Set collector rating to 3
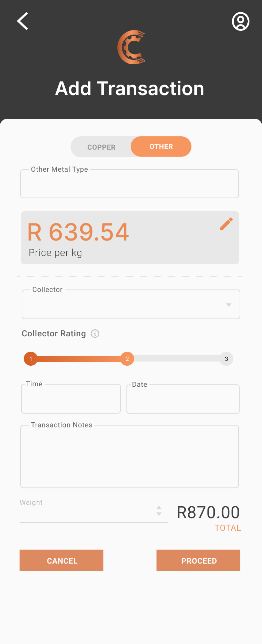Screen dimensions: 262x644 [x=226, y=359]
